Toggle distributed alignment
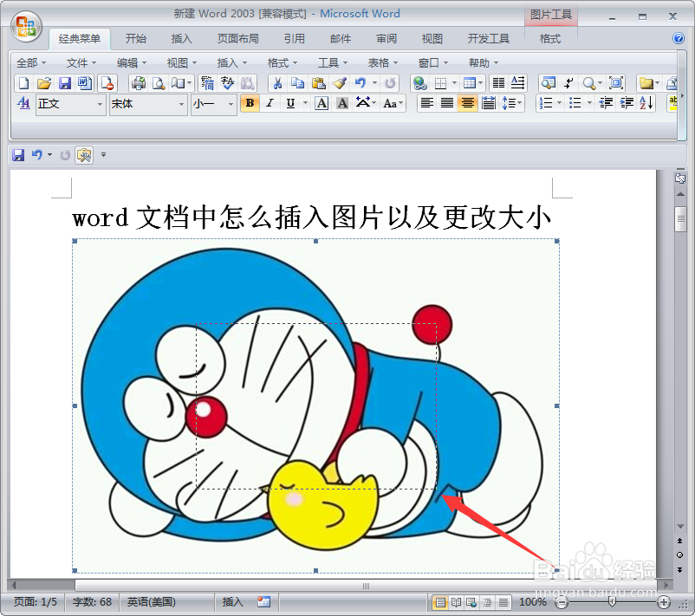Viewport: 695px width, 616px height. pos(489,104)
